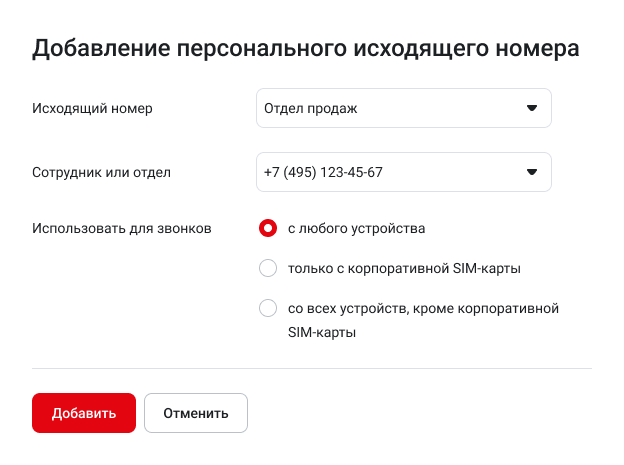Click the arrow icon beside the phone number
This screenshot has width=624, height=465.
pyautogui.click(x=532, y=172)
